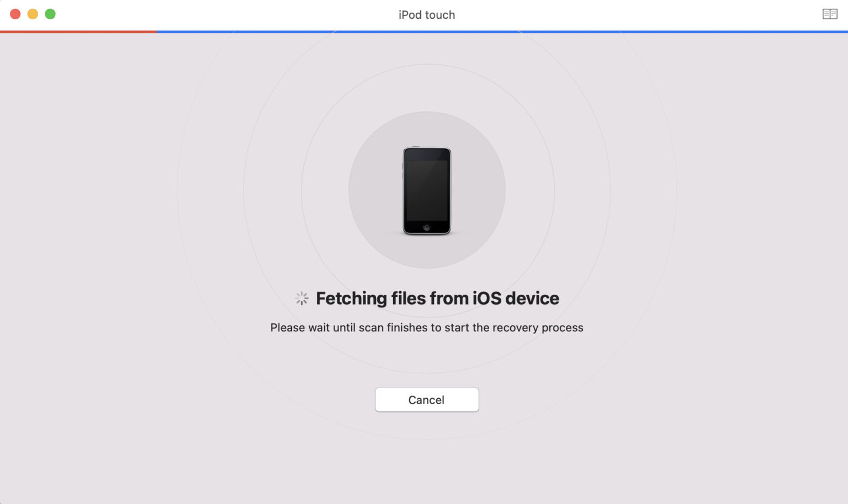
Task: Cancel the file fetching scan
Action: pos(427,399)
